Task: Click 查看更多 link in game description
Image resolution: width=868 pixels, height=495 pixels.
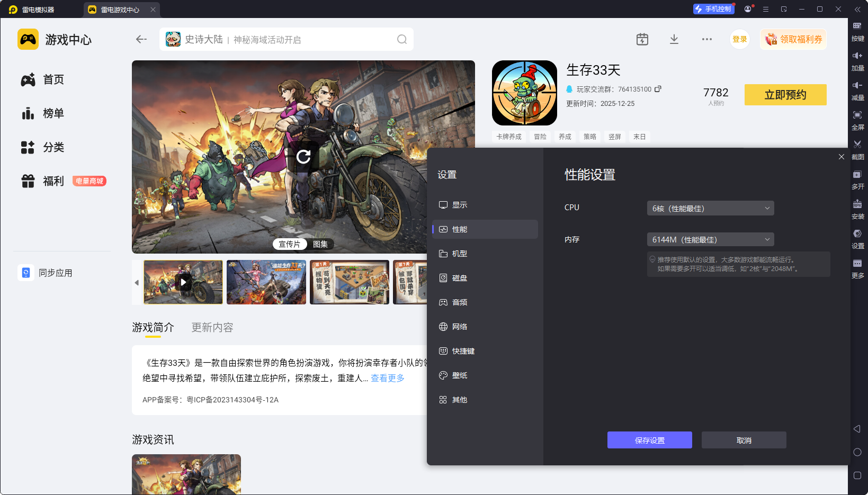Action: tap(388, 378)
